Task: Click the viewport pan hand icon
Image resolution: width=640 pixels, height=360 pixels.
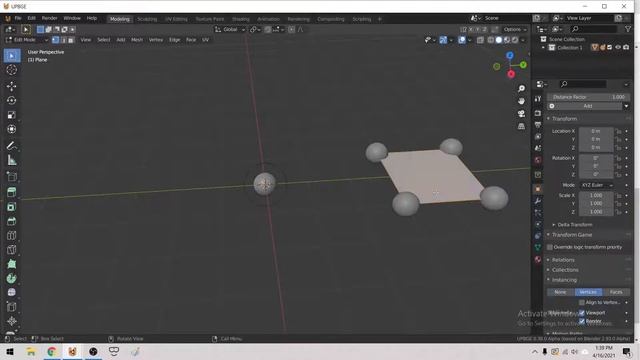Action: 521,101
